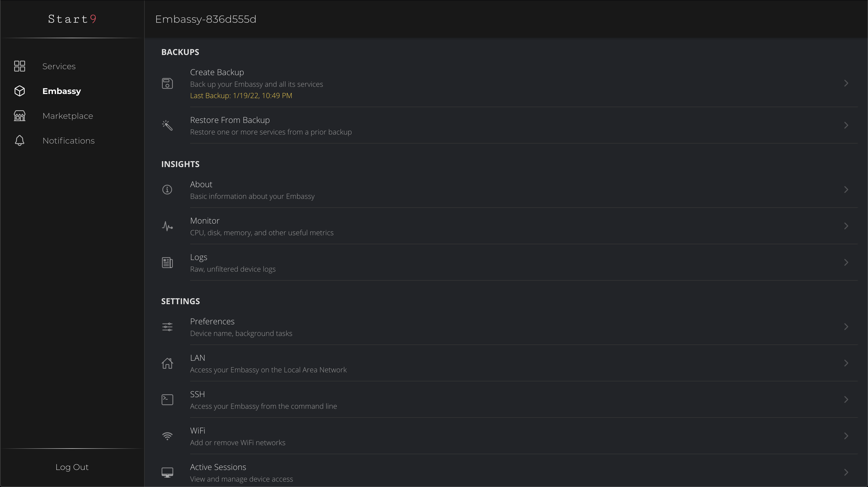Click the Restore From Backup wand icon

(167, 125)
